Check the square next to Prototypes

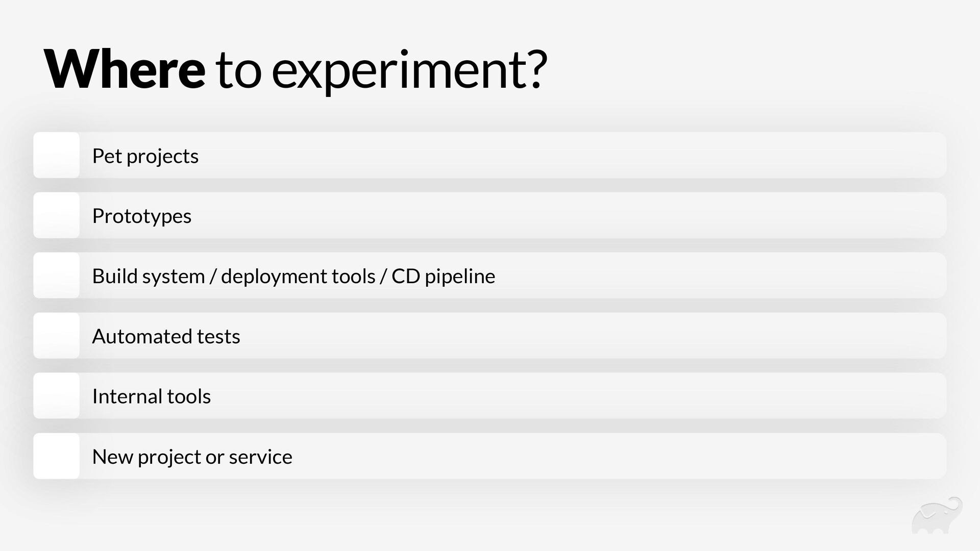coord(56,215)
